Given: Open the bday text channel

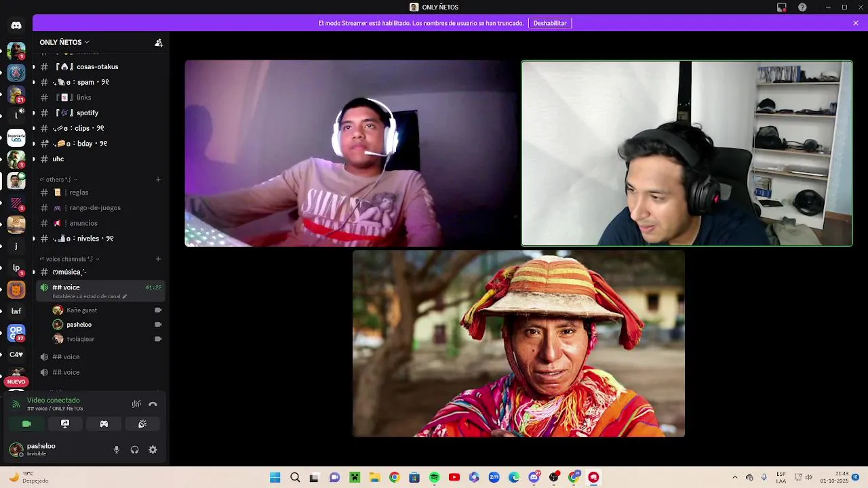Looking at the screenshot, I should [100, 144].
